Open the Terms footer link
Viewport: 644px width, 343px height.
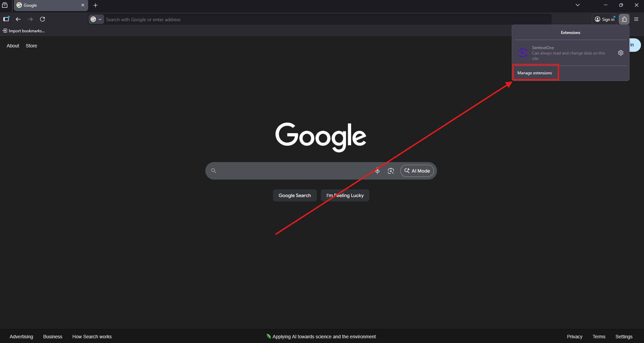pos(599,337)
